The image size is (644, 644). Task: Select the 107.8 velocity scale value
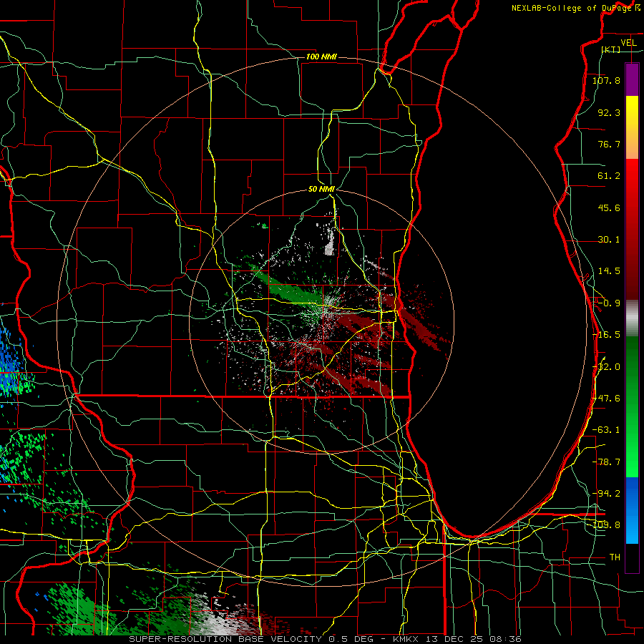606,80
